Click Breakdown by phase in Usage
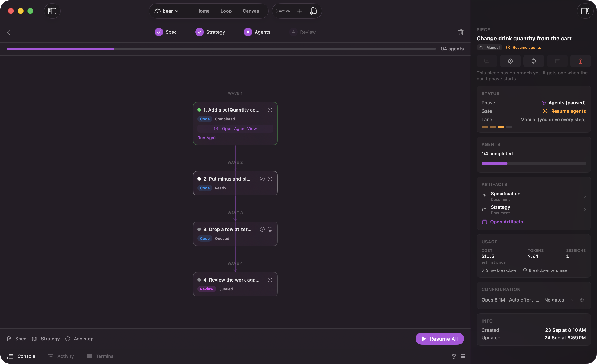 [x=545, y=270]
